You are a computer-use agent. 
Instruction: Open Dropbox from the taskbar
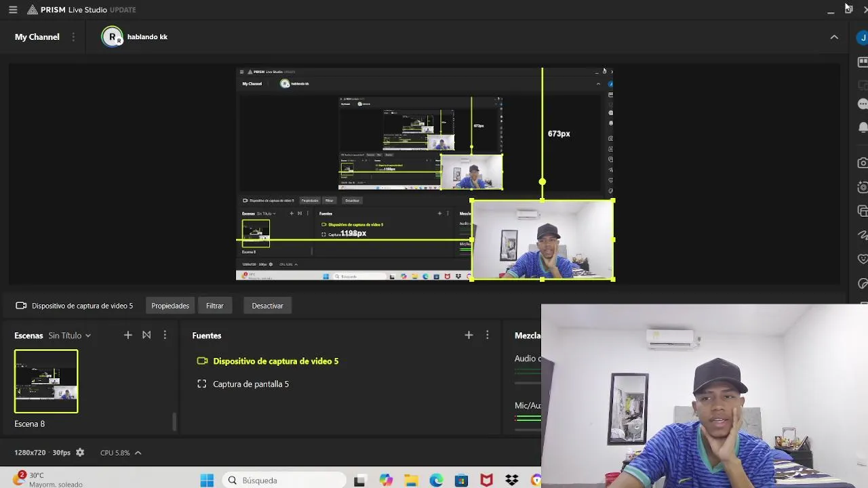pos(511,481)
